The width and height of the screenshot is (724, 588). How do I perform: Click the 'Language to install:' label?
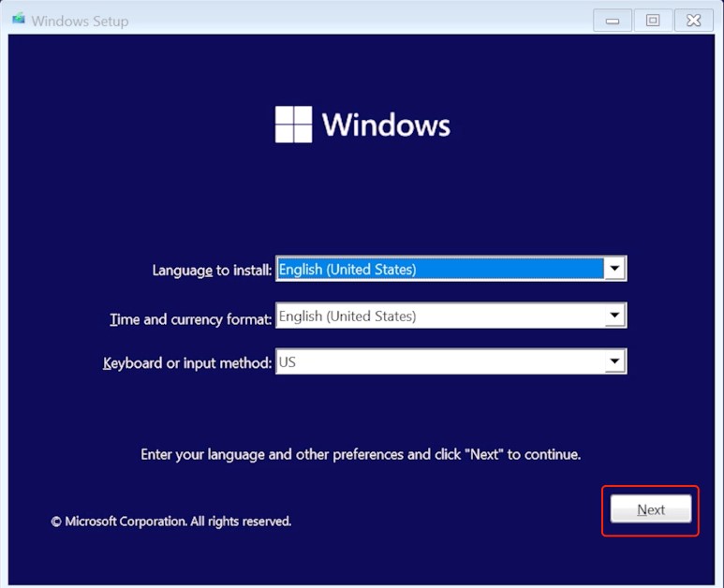tap(212, 270)
